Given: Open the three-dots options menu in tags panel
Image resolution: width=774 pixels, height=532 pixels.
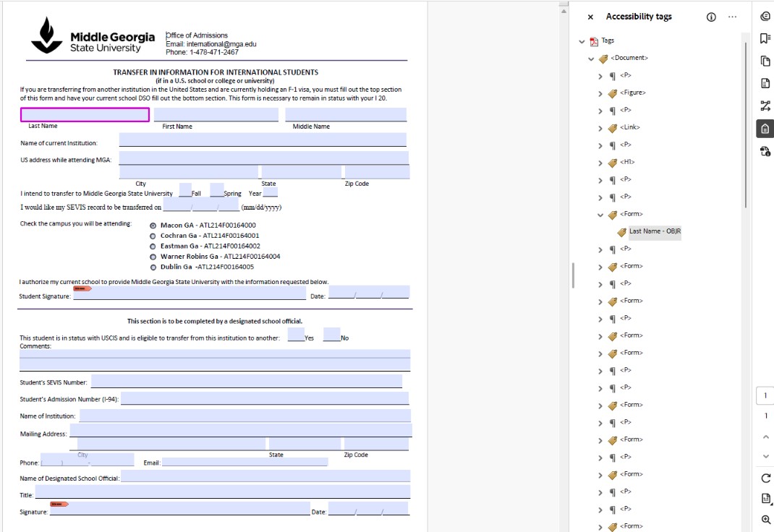Looking at the screenshot, I should (x=732, y=17).
